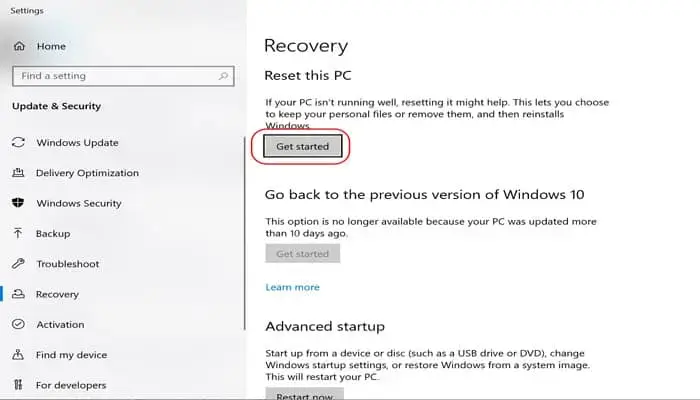
Task: Click the search magnifier icon
Action: [x=222, y=76]
